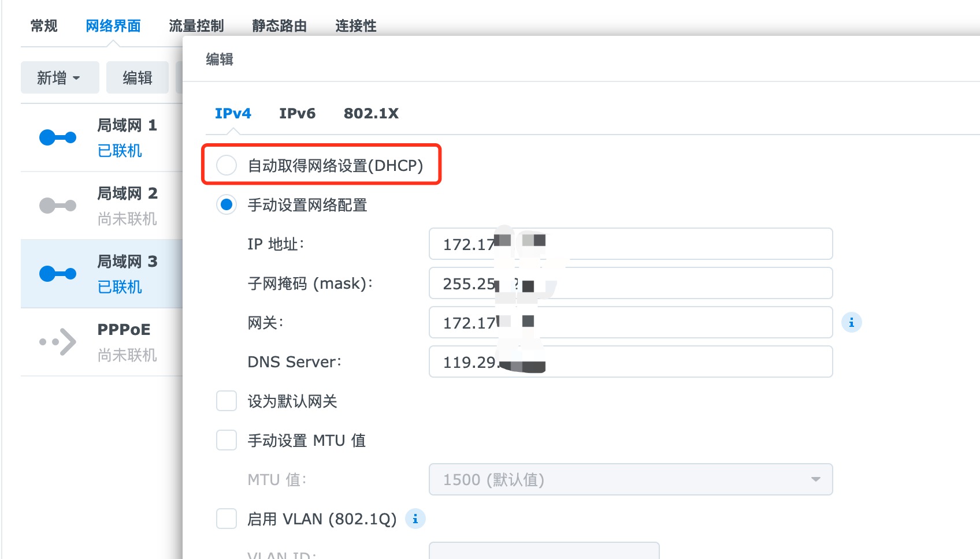The width and height of the screenshot is (980, 559).
Task: Click the LAN 1 connected network icon
Action: point(57,137)
